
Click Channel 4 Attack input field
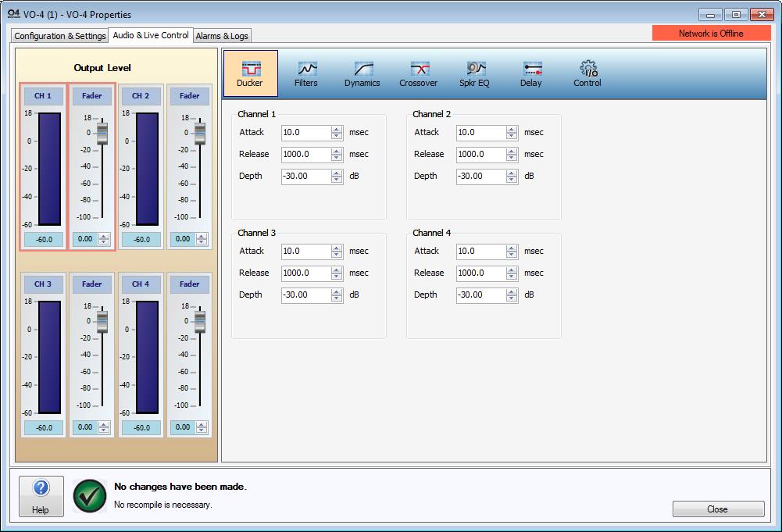pos(481,252)
